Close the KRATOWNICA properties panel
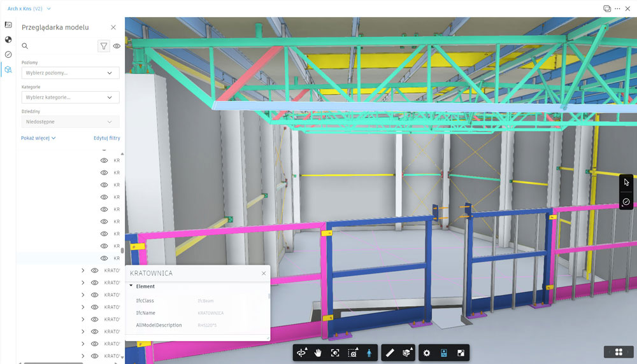The image size is (637, 364). 264,273
